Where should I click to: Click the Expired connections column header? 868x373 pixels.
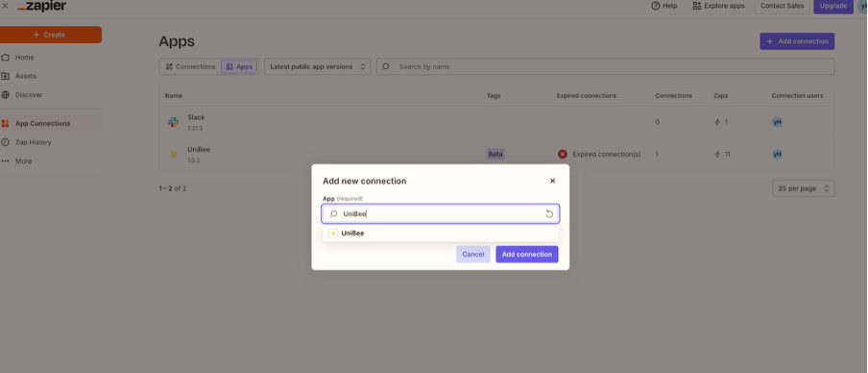point(587,96)
